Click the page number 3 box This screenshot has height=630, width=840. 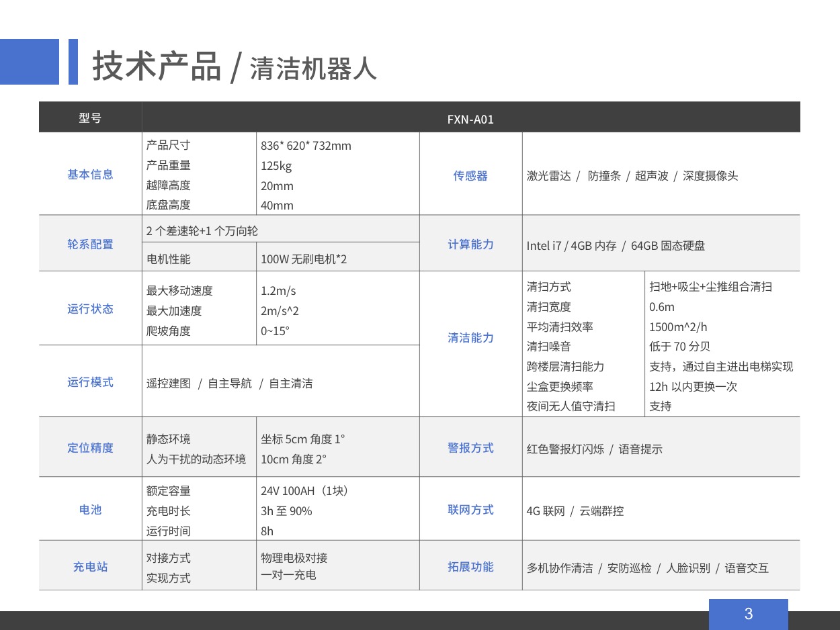pos(749,614)
